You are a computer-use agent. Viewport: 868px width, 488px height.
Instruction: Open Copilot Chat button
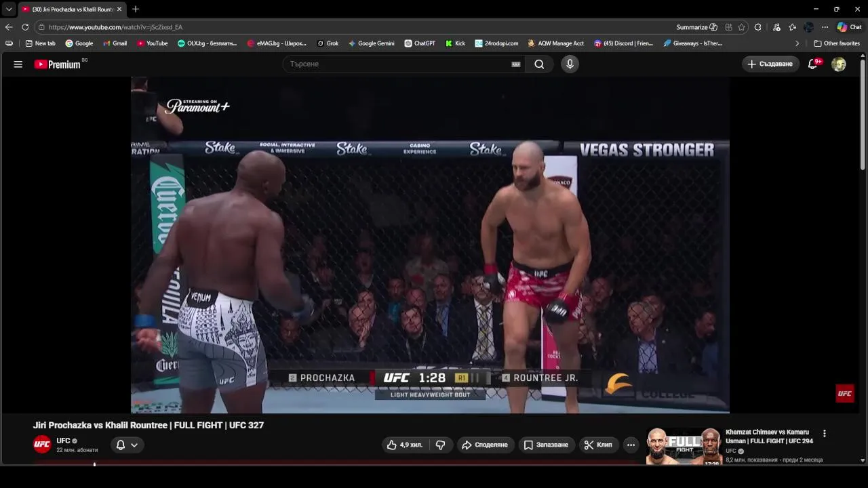point(849,27)
